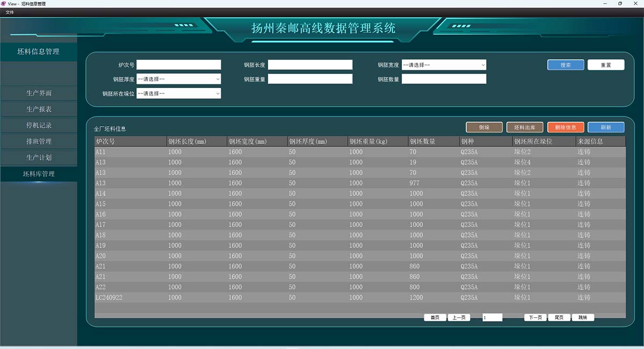Click the 炉次号 input field
The height and width of the screenshot is (349, 644).
[x=179, y=64]
